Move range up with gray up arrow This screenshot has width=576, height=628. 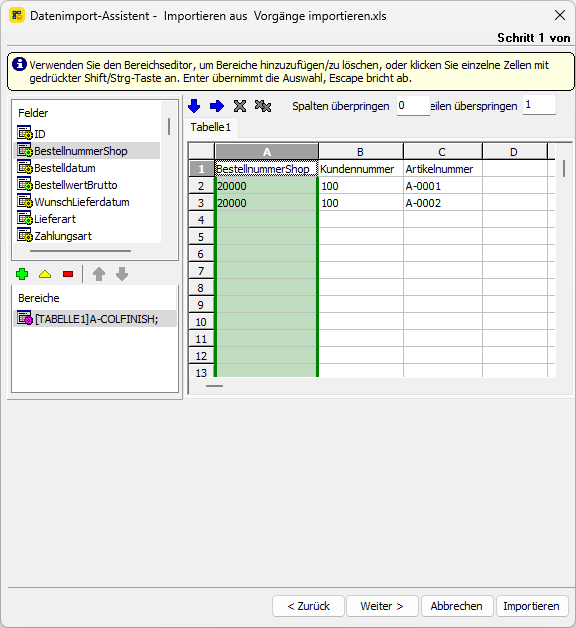point(99,274)
